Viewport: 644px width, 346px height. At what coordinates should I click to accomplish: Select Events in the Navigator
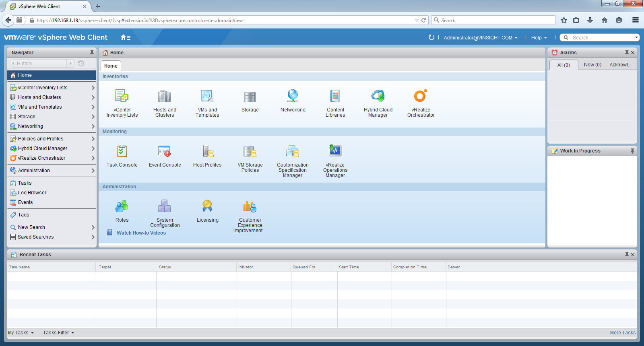(x=52, y=202)
